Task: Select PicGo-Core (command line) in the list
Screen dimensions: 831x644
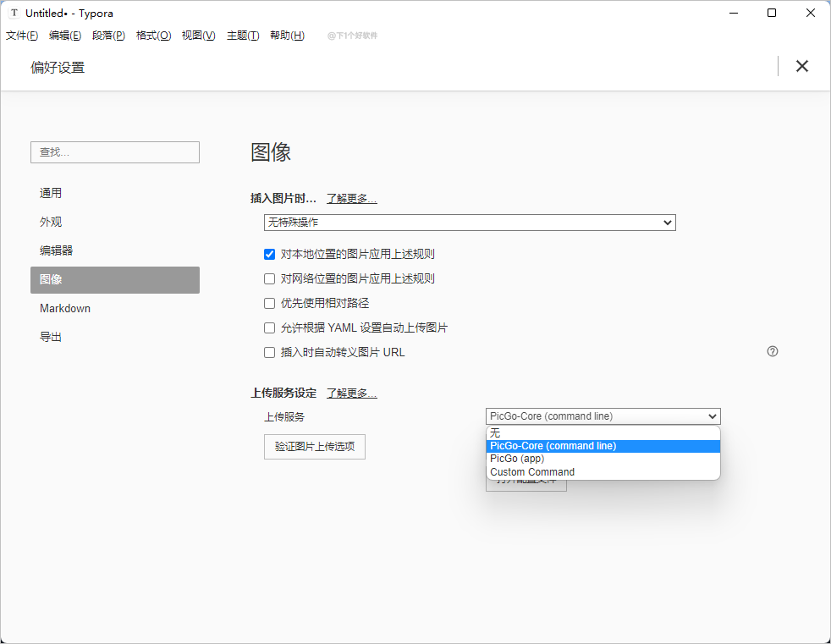Action: pos(603,446)
